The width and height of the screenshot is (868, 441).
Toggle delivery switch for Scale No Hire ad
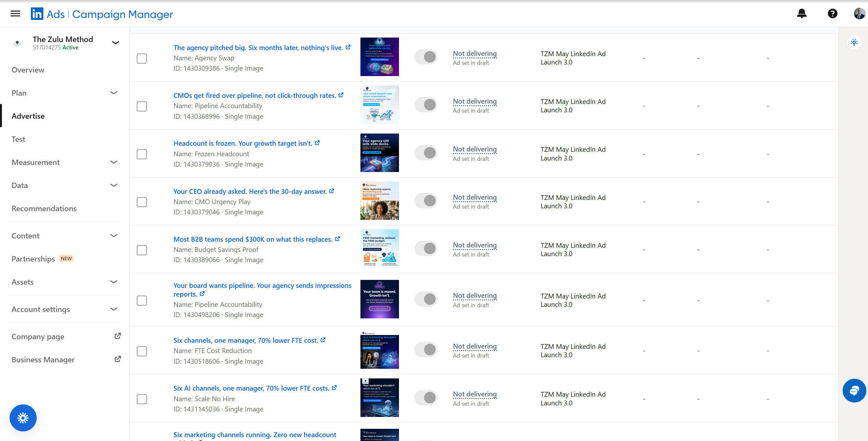pyautogui.click(x=426, y=397)
